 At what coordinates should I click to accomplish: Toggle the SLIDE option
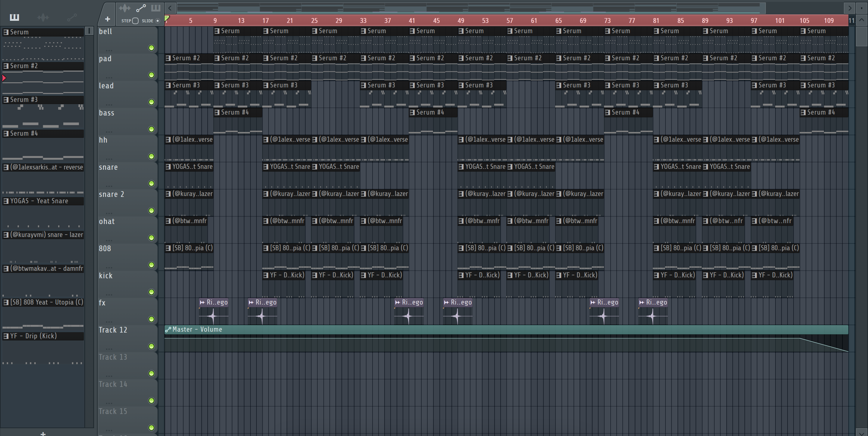(157, 21)
